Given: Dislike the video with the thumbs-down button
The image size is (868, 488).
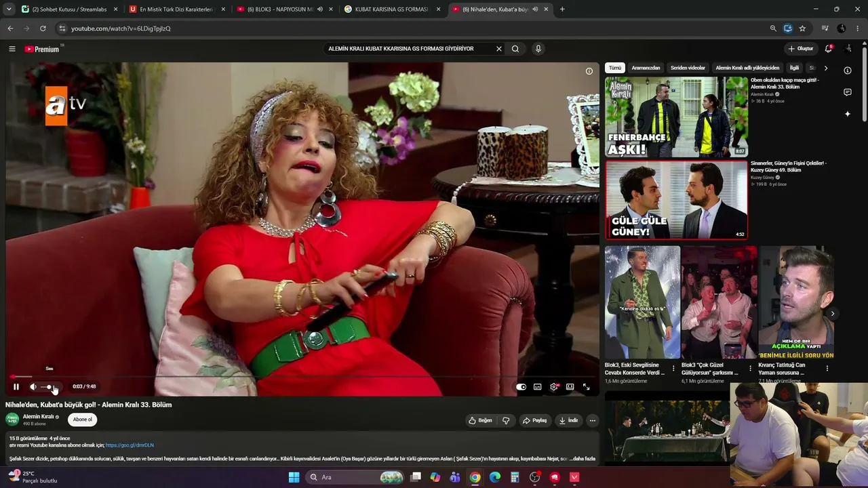Looking at the screenshot, I should 506,420.
